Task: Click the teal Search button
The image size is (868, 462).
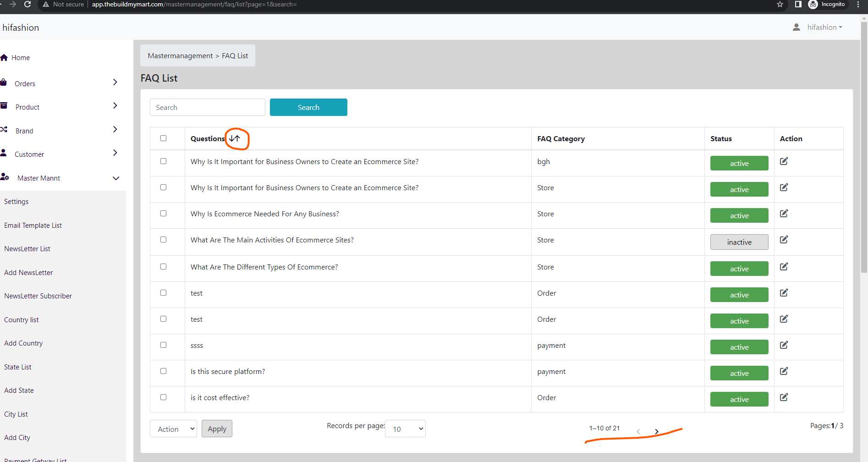Action: coord(308,107)
